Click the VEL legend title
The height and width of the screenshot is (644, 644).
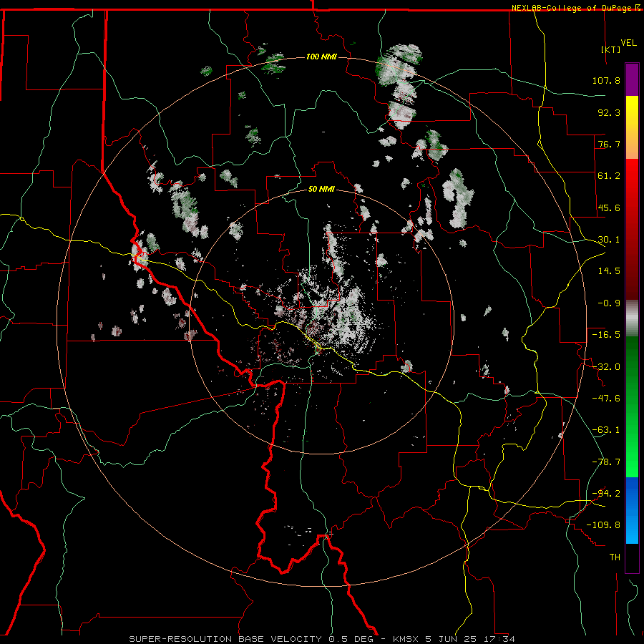628,42
